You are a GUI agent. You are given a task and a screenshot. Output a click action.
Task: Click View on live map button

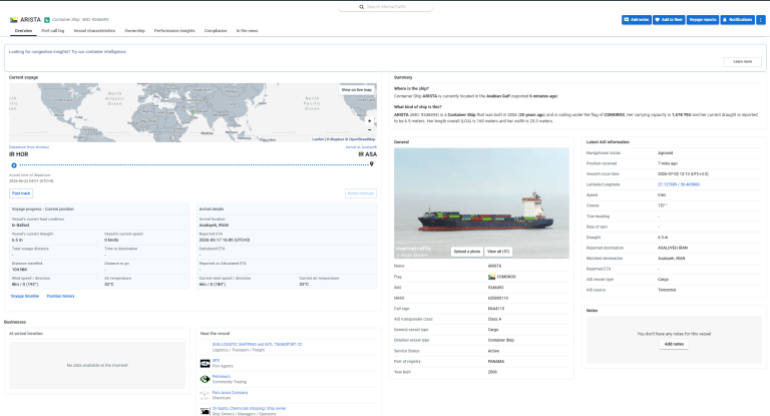pyautogui.click(x=357, y=90)
